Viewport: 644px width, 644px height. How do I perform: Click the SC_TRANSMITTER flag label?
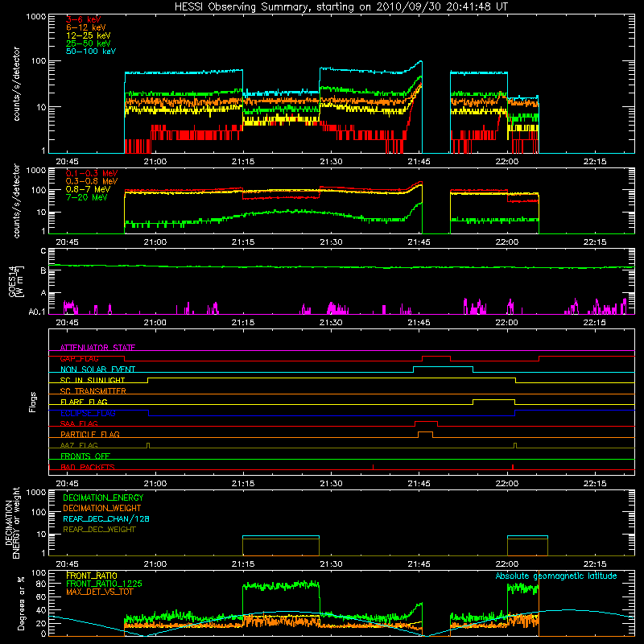click(x=93, y=391)
